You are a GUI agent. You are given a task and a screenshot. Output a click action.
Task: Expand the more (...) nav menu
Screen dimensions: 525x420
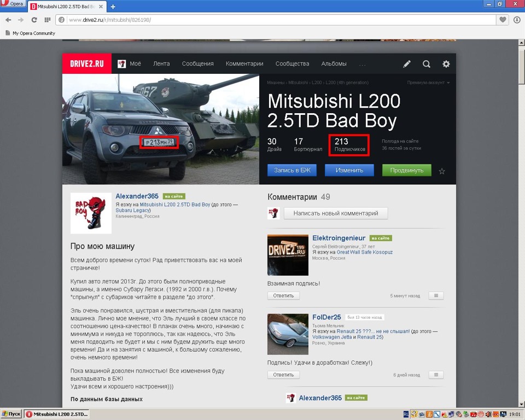362,65
